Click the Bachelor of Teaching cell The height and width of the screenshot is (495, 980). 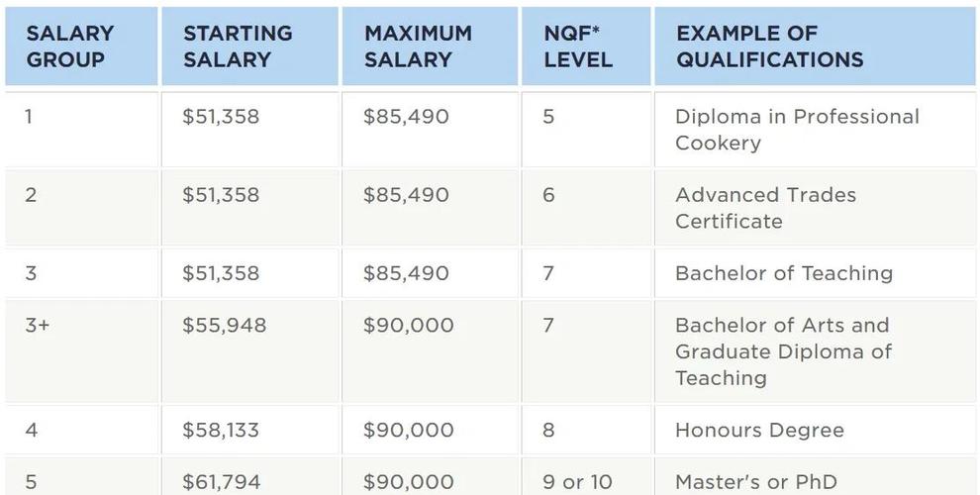[x=783, y=273]
